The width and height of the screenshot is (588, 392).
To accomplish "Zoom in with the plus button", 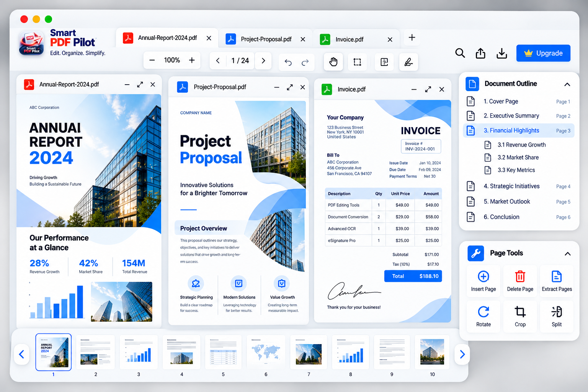I will 192,60.
